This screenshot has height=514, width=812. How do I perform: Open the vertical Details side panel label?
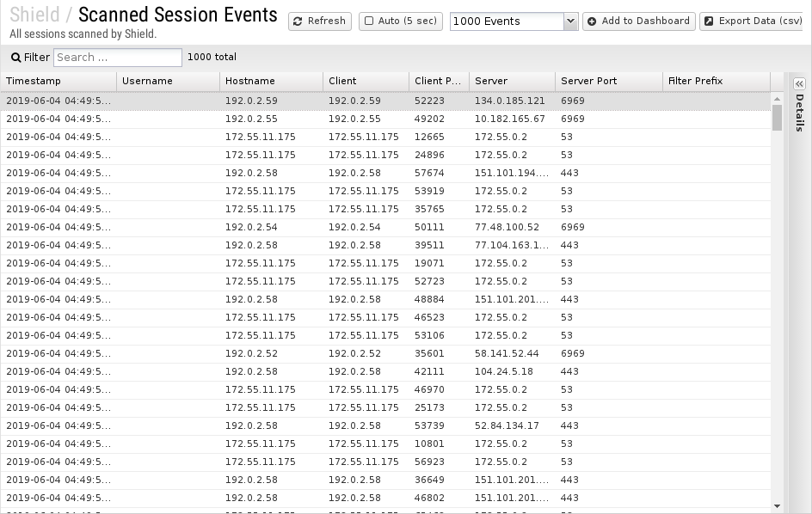800,113
